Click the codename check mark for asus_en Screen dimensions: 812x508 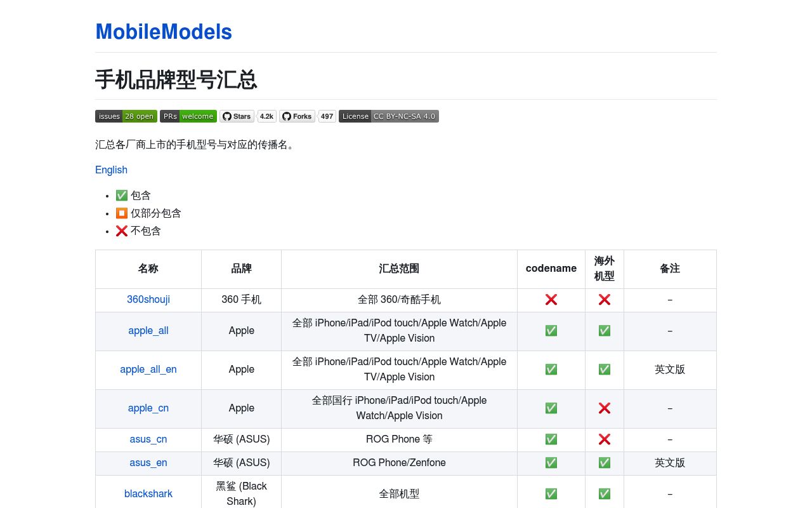pyautogui.click(x=551, y=462)
